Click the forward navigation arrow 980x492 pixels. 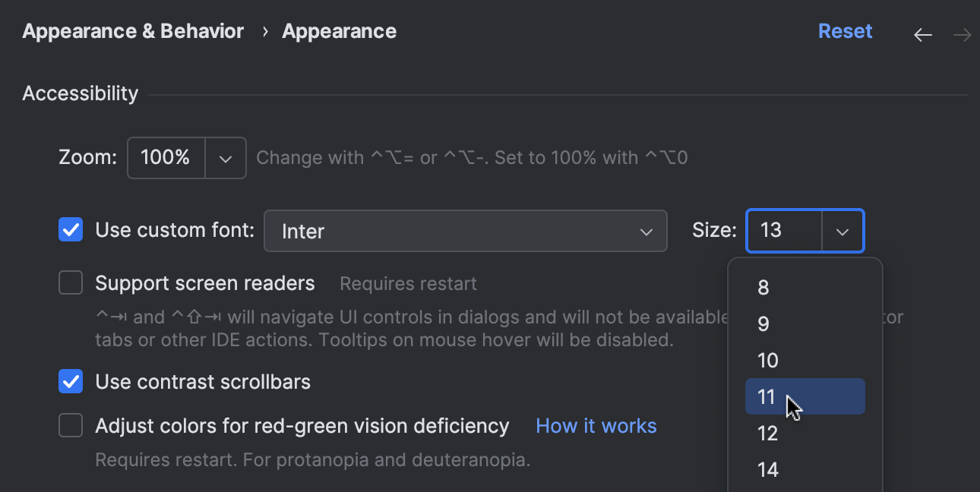click(962, 34)
